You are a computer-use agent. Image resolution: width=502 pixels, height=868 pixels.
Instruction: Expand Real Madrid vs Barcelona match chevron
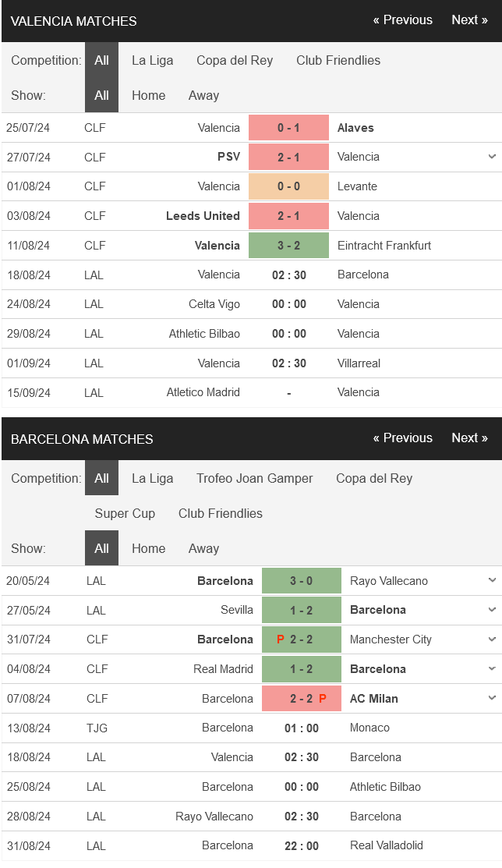(x=492, y=668)
